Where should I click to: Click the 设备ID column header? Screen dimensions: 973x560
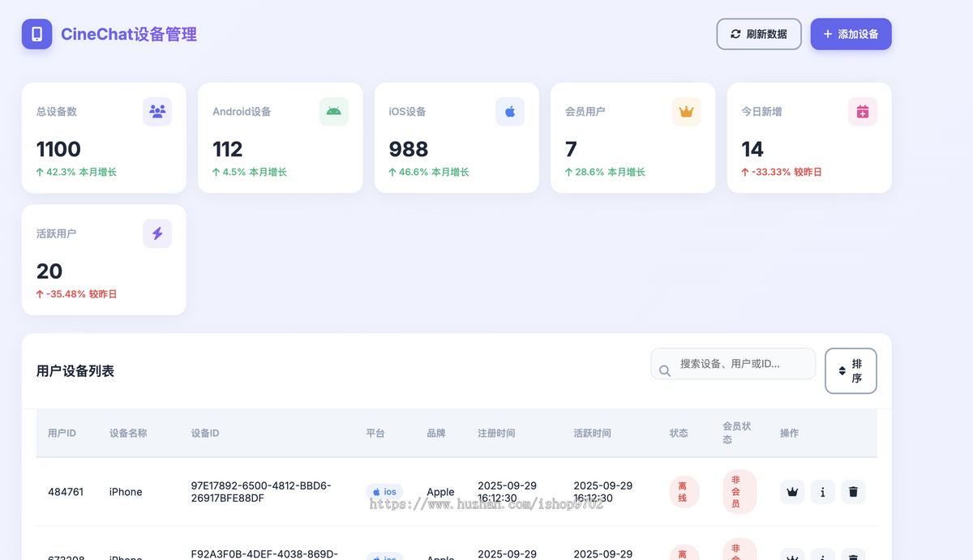(x=205, y=434)
